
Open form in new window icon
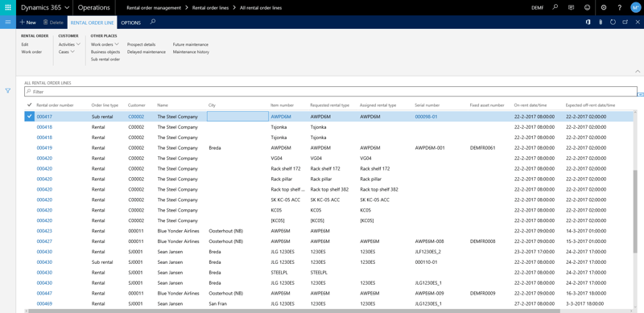(625, 23)
